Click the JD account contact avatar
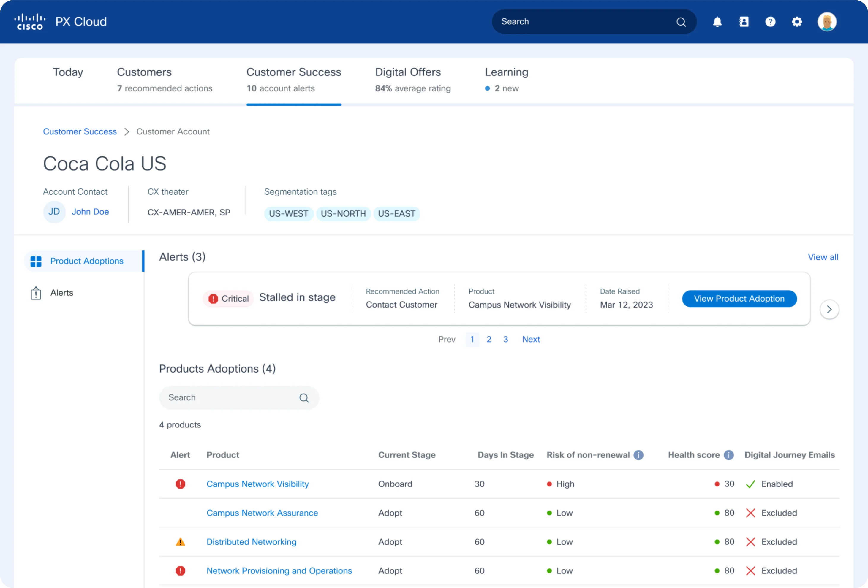 point(54,212)
